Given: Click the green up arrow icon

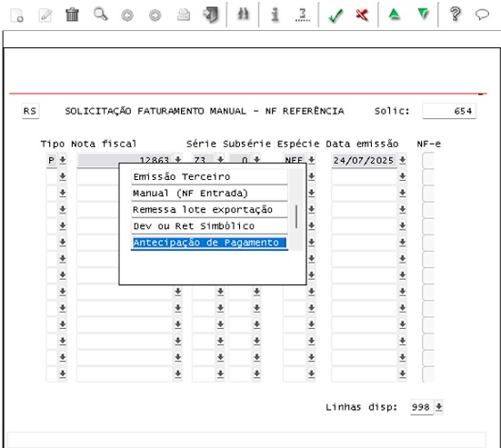Looking at the screenshot, I should 395,15.
